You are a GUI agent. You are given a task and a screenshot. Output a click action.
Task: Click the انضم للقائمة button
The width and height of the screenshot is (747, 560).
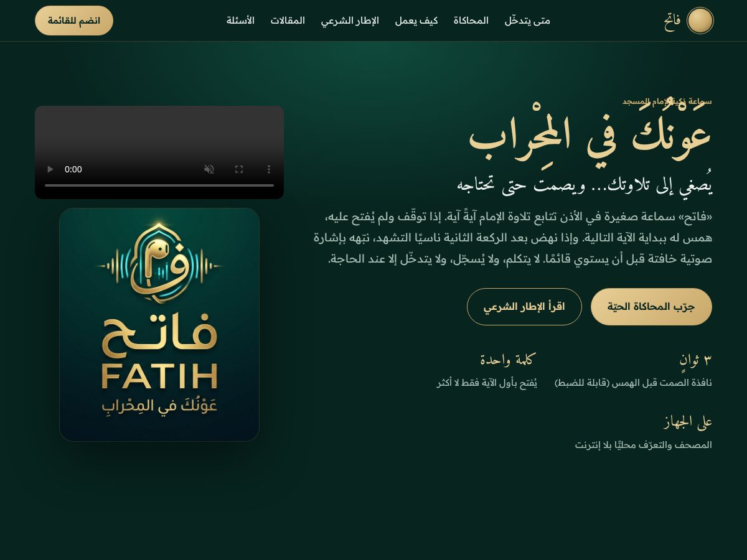[74, 21]
